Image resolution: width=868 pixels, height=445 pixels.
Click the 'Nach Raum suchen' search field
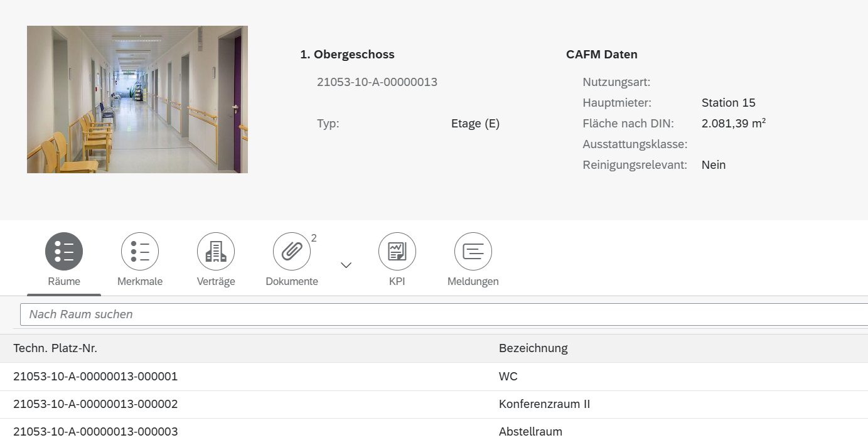pyautogui.click(x=439, y=314)
